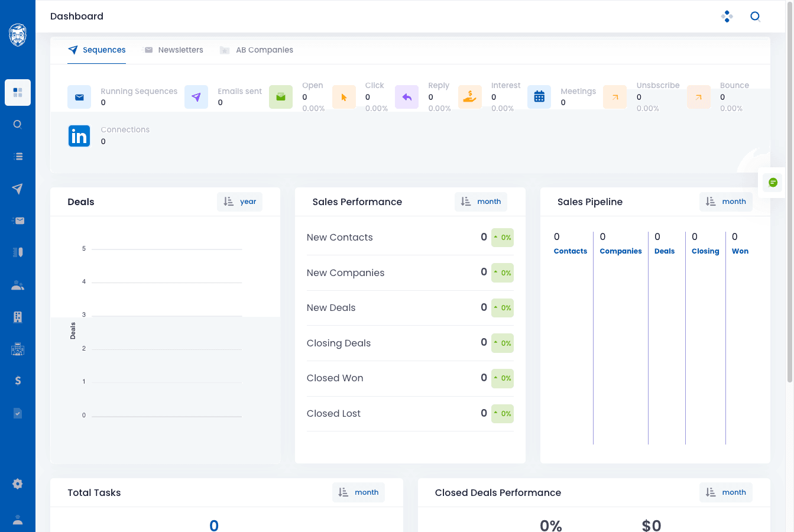The width and height of the screenshot is (794, 532).
Task: Select the search icon in the sidebar
Action: [17, 124]
